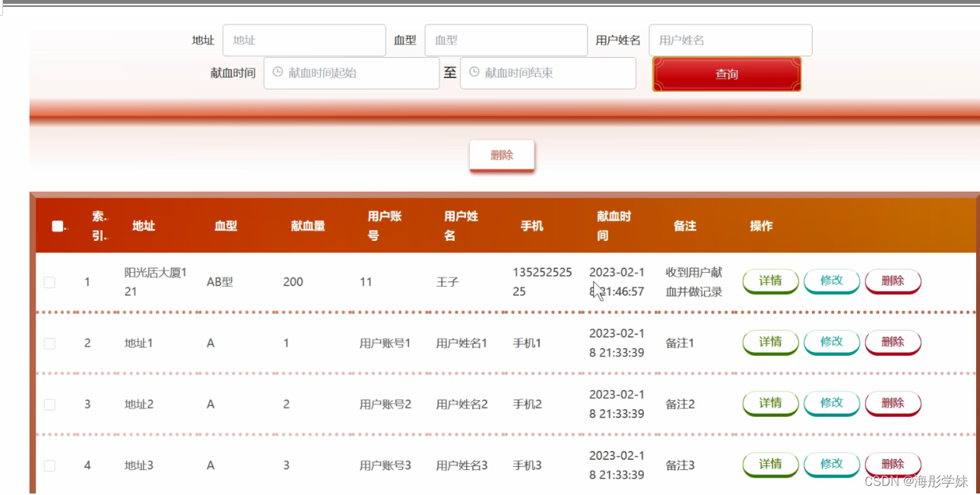Click 修改 on 用户姓名2's row

click(x=831, y=403)
